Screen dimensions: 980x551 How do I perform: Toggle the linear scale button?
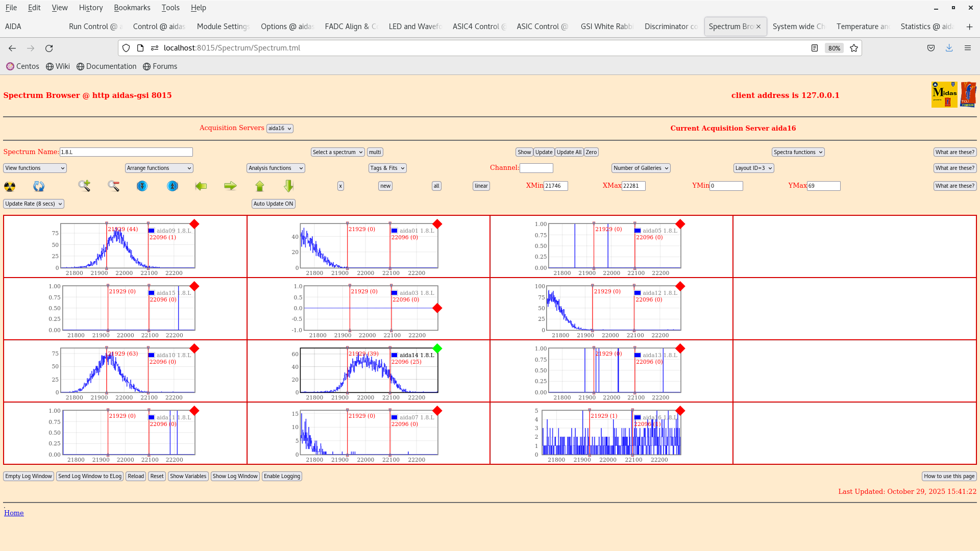(x=480, y=186)
